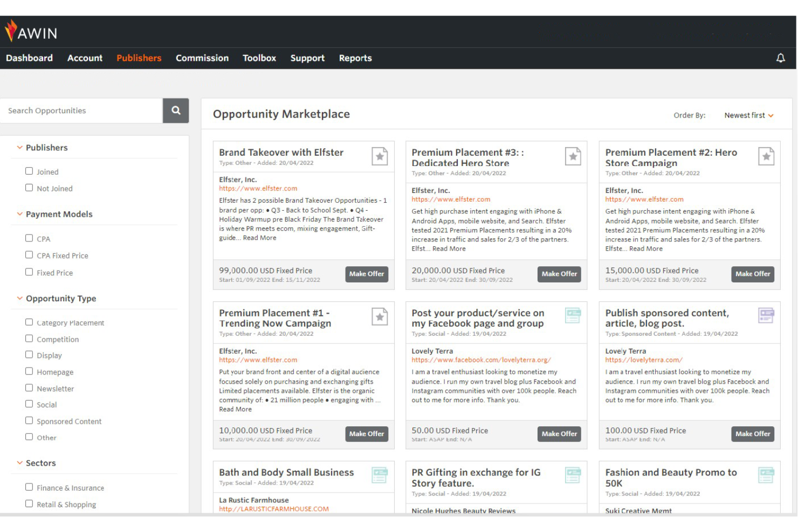Viewport: 798px width, 532px height.
Task: Open facebook.com/lovelyterra.org link
Action: [481, 360]
